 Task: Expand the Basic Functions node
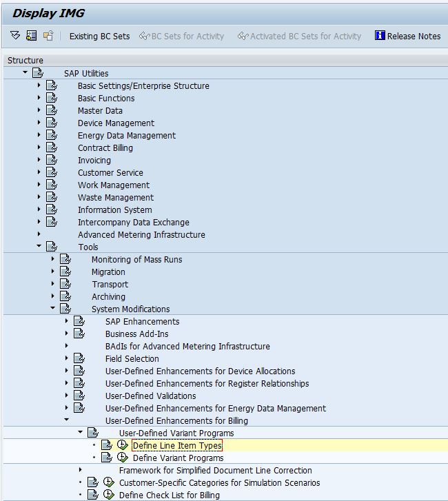[x=39, y=98]
